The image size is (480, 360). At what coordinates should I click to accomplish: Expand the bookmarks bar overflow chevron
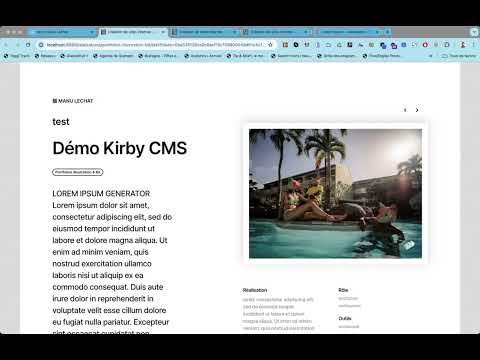pyautogui.click(x=430, y=56)
